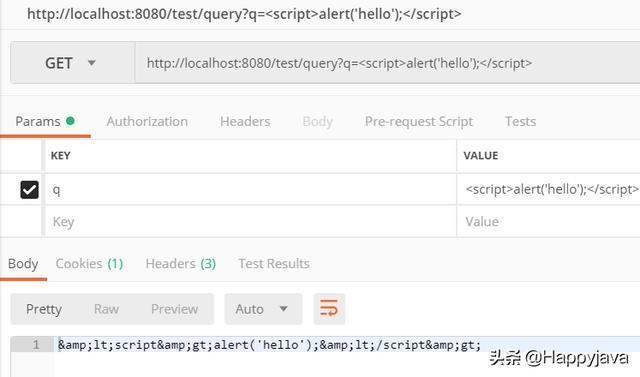Select the request Body tab

(318, 121)
